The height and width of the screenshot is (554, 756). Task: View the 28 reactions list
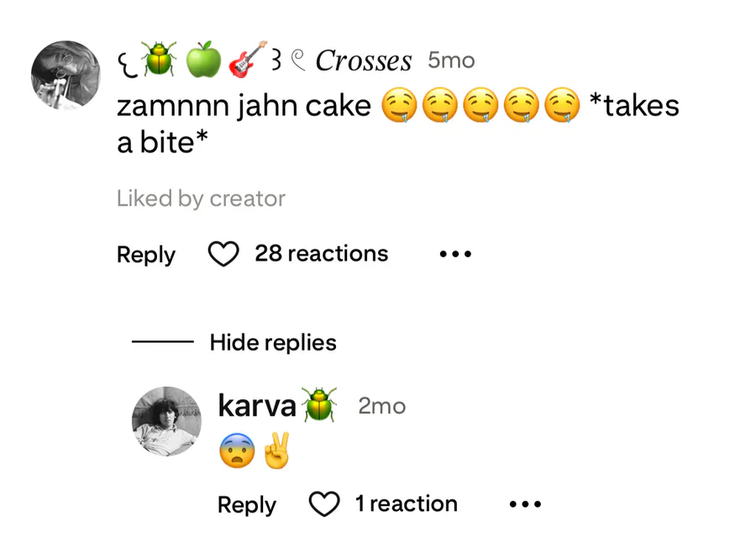[321, 254]
